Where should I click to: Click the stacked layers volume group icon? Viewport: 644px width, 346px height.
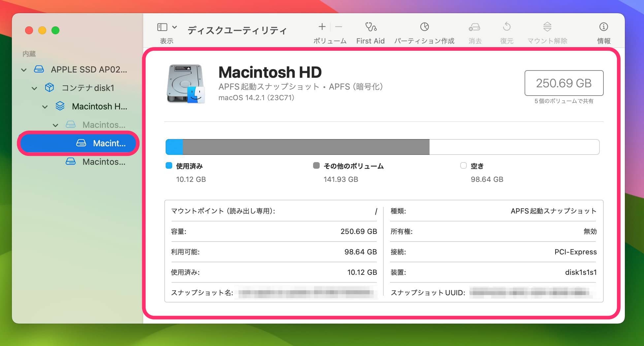tap(60, 106)
